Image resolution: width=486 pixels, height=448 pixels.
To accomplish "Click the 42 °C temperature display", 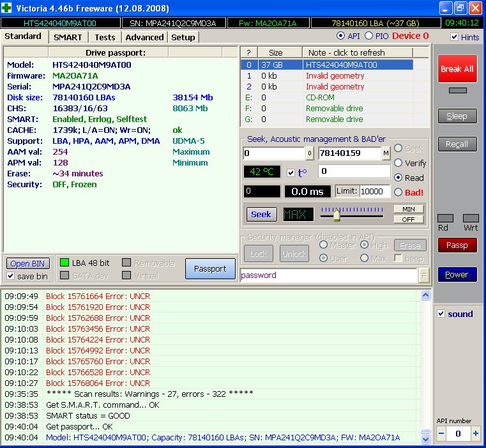I will (262, 171).
